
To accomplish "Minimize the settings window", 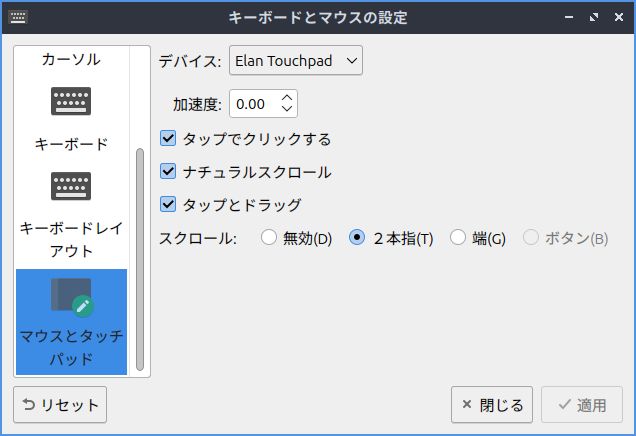I will point(569,17).
